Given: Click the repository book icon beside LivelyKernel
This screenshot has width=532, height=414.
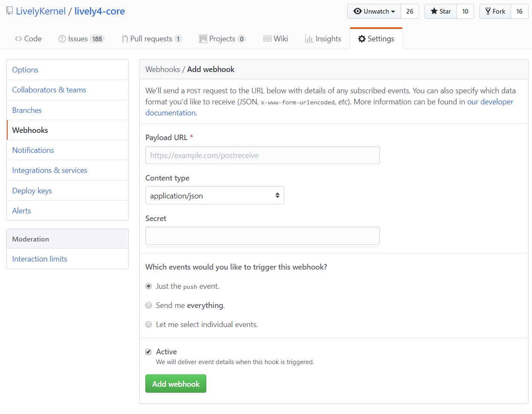Looking at the screenshot, I should [9, 11].
